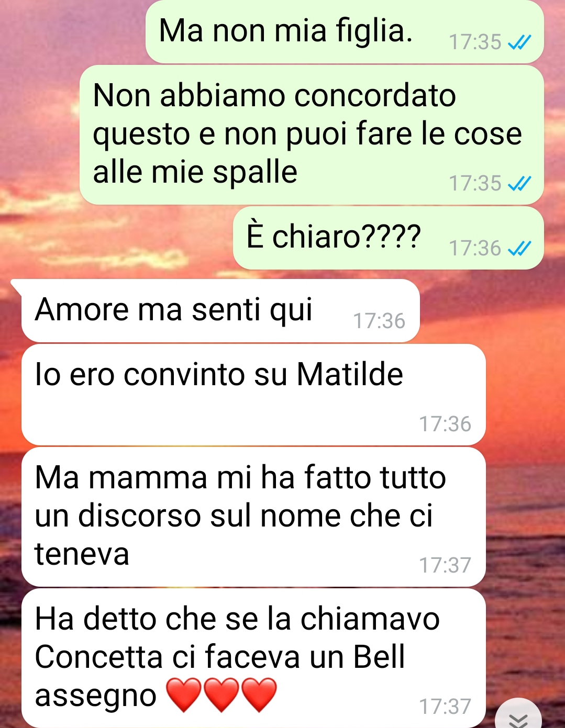The width and height of the screenshot is (565, 728).
Task: Tap the 17:36 timestamp on 'Amore ma senti qui'
Action: pos(379,321)
